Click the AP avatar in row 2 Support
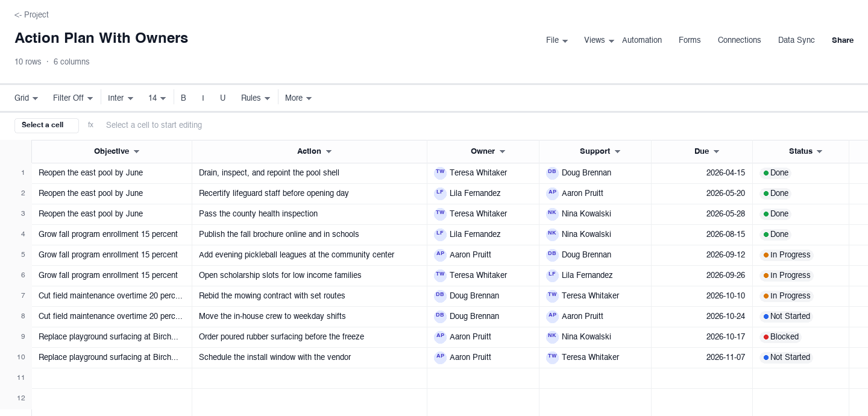Screen dimensions: 868x416 [552, 193]
